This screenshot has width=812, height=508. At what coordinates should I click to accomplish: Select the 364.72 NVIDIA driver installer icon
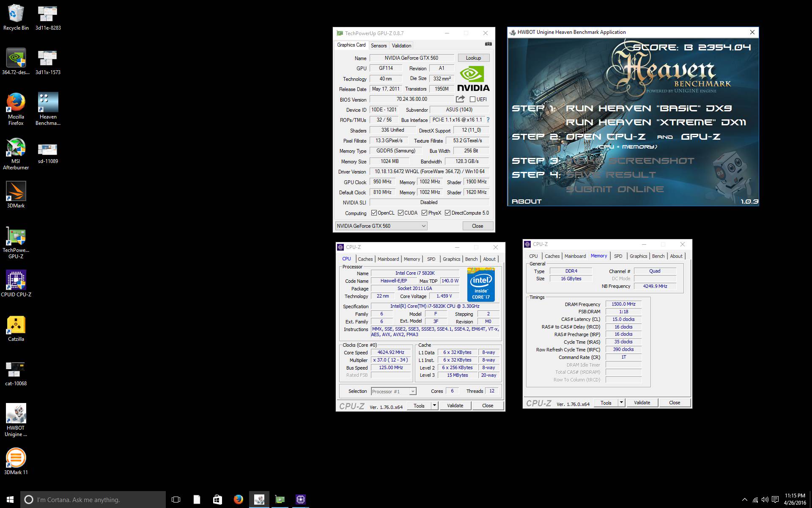16,62
